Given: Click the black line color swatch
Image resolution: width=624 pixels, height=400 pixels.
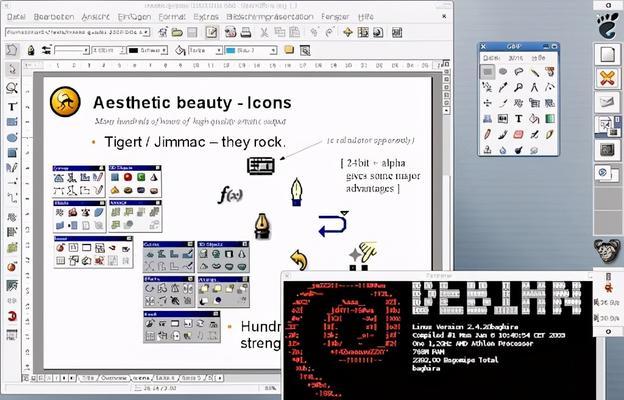Looking at the screenshot, I should point(134,51).
